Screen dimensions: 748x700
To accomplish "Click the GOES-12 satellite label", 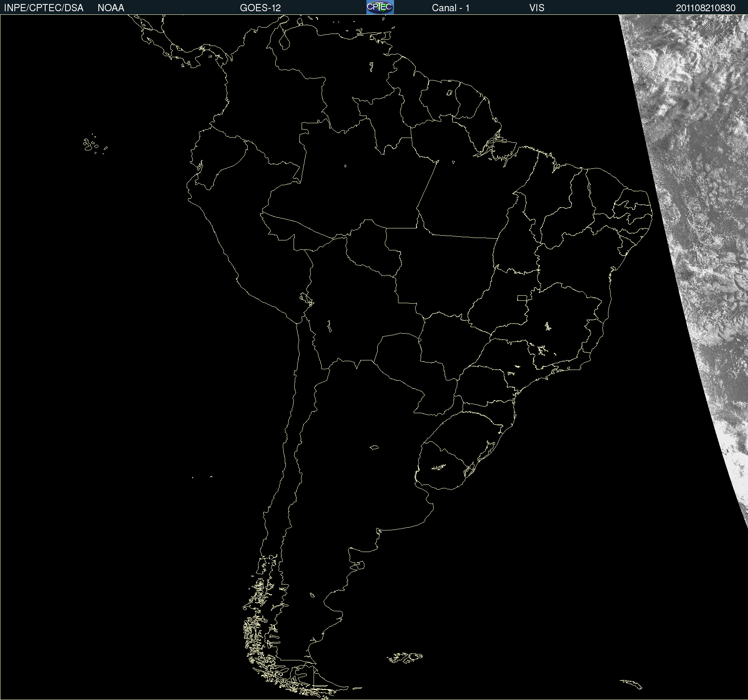I will click(260, 8).
